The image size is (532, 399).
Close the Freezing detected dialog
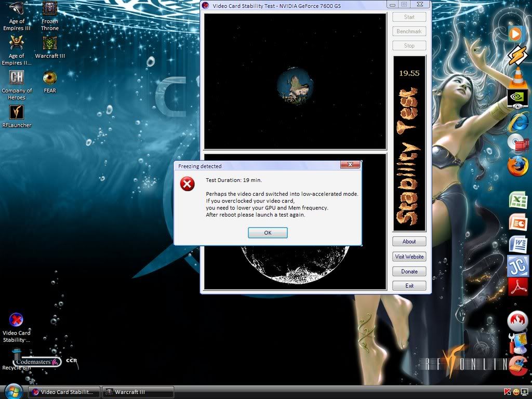pyautogui.click(x=350, y=165)
